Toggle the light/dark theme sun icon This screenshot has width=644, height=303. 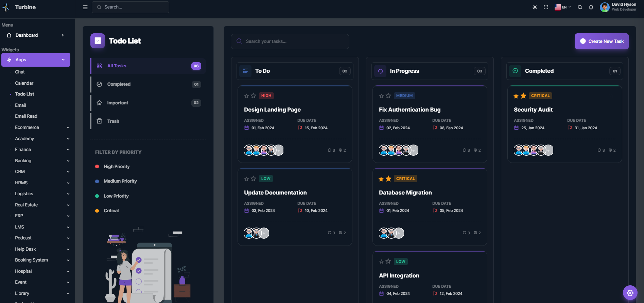pos(535,7)
